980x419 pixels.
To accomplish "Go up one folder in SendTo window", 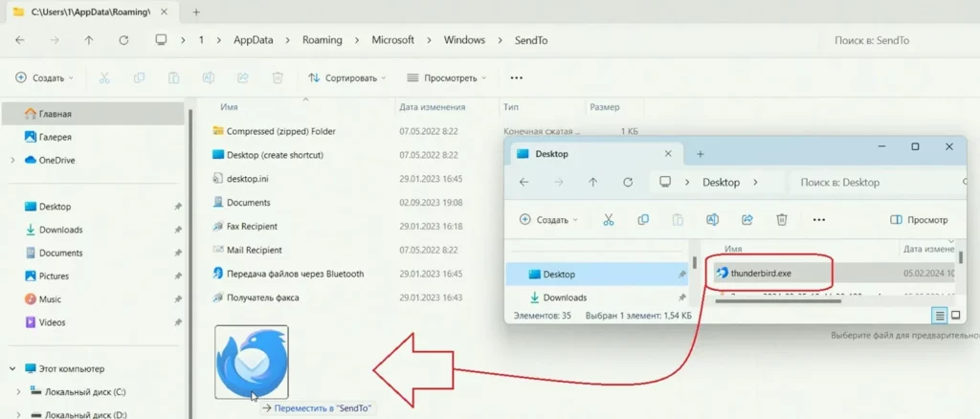I will [x=89, y=40].
